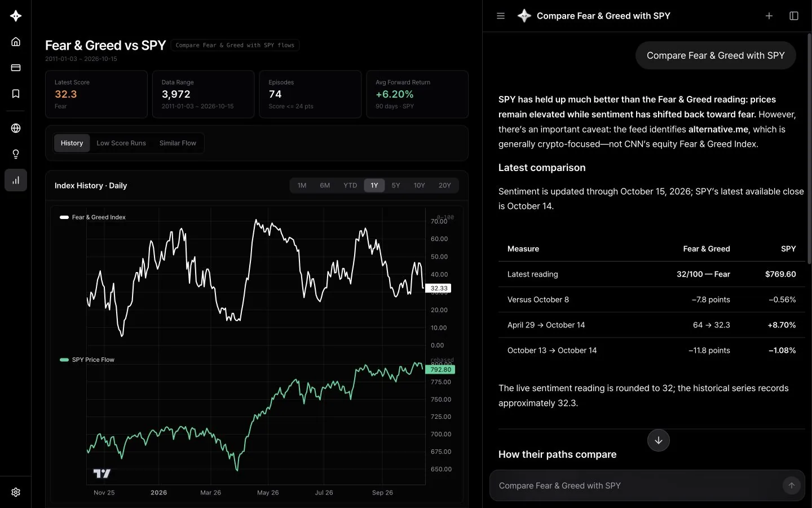Switch to the Similar Flow tab
This screenshot has height=508, width=812.
[x=178, y=143]
